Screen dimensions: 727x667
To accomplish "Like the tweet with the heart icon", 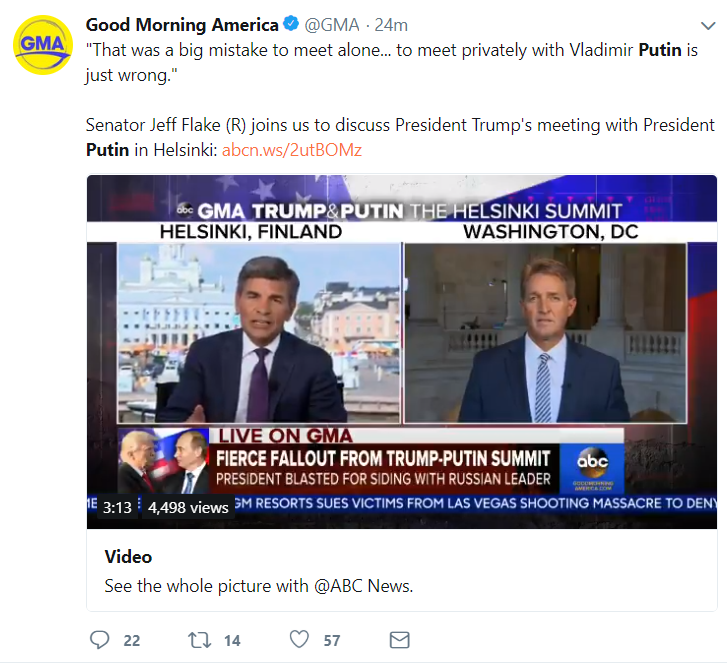I will tap(298, 640).
